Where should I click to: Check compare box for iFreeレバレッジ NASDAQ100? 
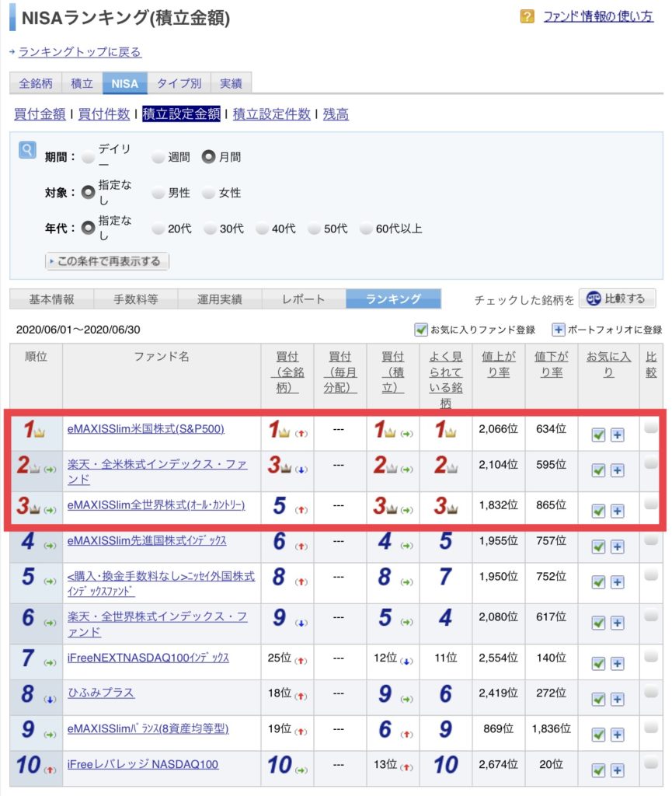(651, 763)
